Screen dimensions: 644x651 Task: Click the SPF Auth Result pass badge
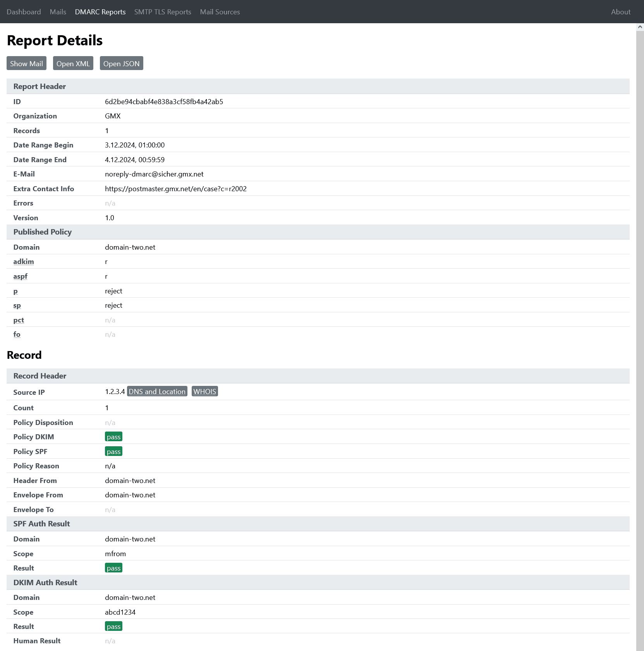click(x=113, y=568)
